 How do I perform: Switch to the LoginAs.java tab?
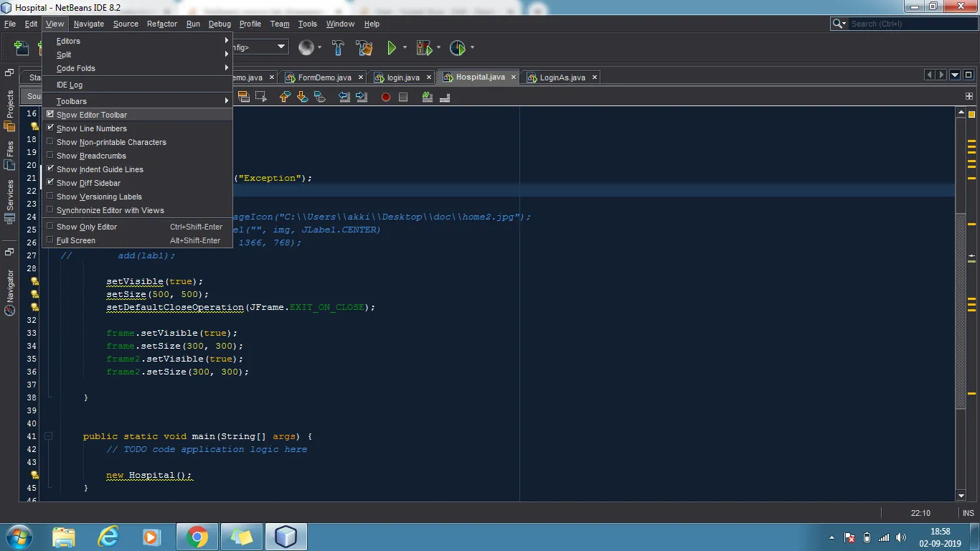(x=562, y=77)
